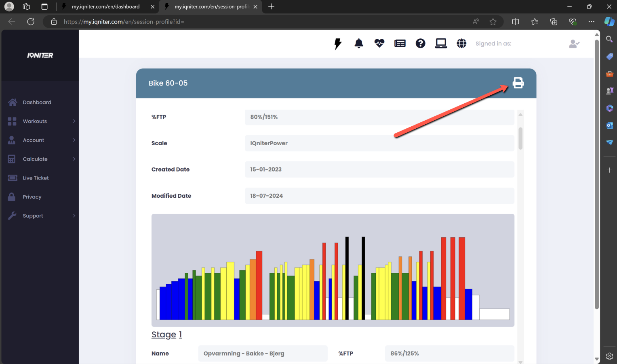Switch to the my.iqniter.com dashboard tab
Screen dimensions: 617x364
click(x=106, y=6)
